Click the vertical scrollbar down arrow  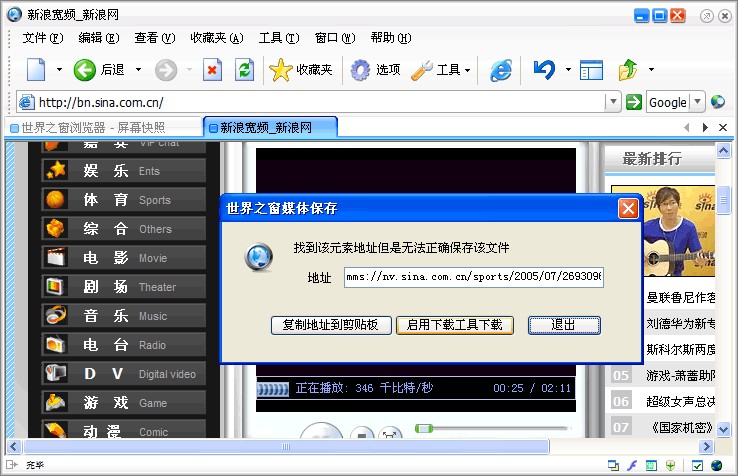723,429
